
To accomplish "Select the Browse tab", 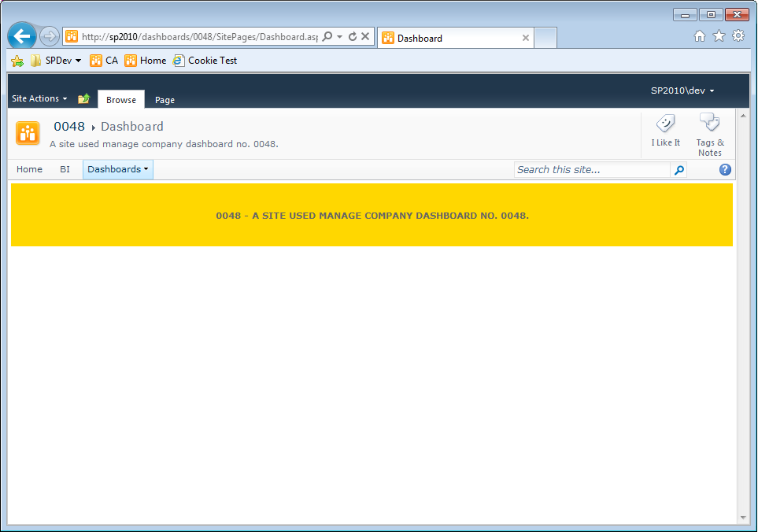I will [x=120, y=99].
